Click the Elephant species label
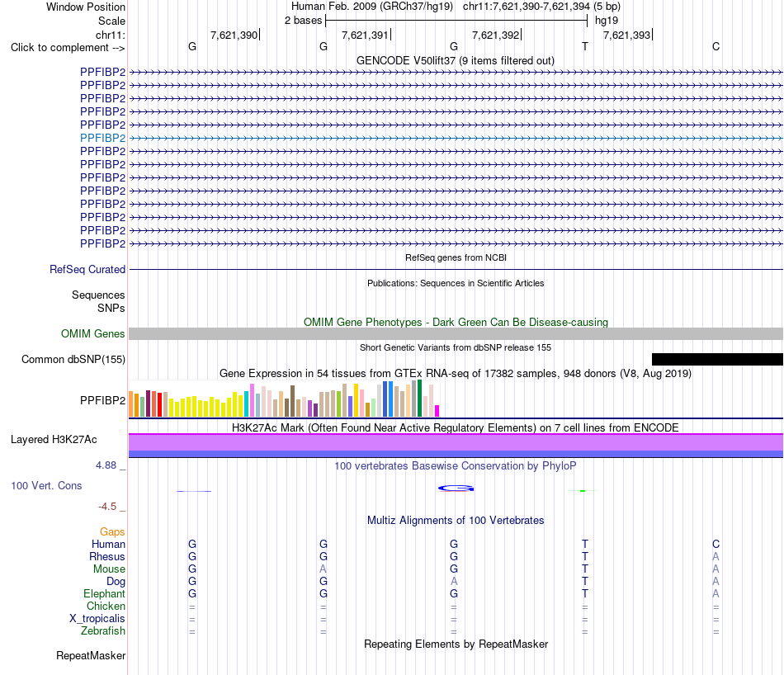Viewport: 784px width, 675px height. pos(104,593)
